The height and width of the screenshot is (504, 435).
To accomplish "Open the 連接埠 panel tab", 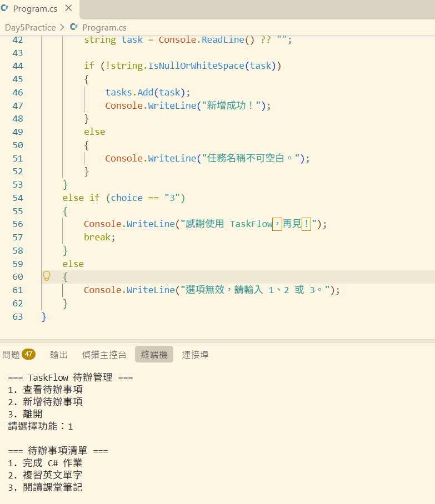I will [195, 355].
